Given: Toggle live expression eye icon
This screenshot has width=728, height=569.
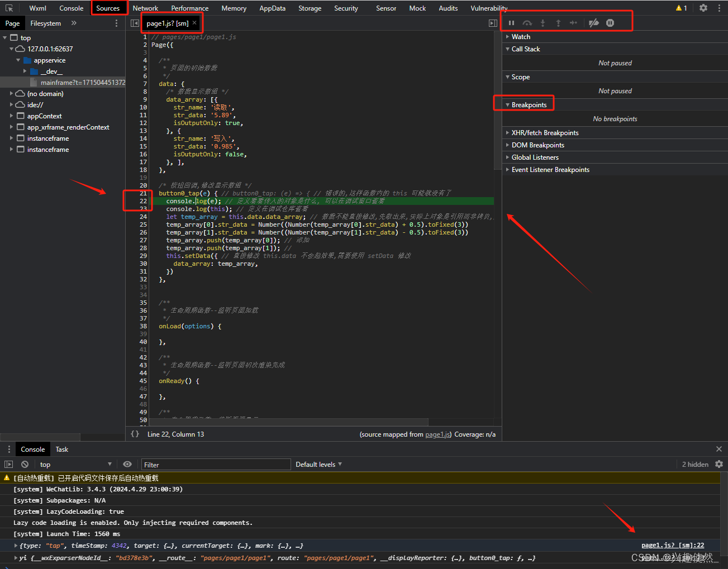Looking at the screenshot, I should pos(127,464).
